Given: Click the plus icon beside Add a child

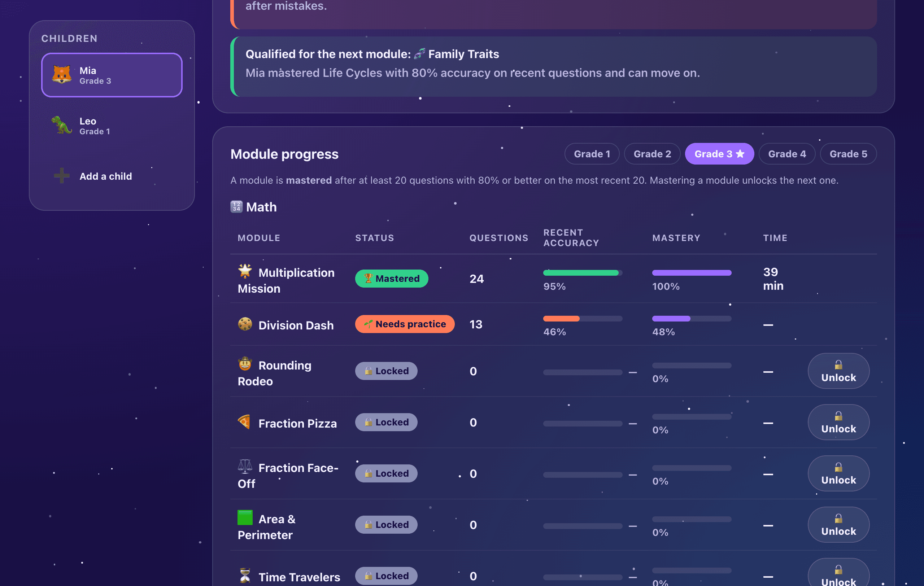Looking at the screenshot, I should (x=62, y=176).
